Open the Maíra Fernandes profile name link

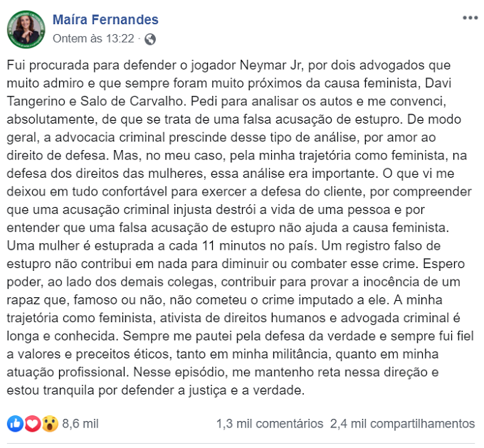(x=105, y=20)
